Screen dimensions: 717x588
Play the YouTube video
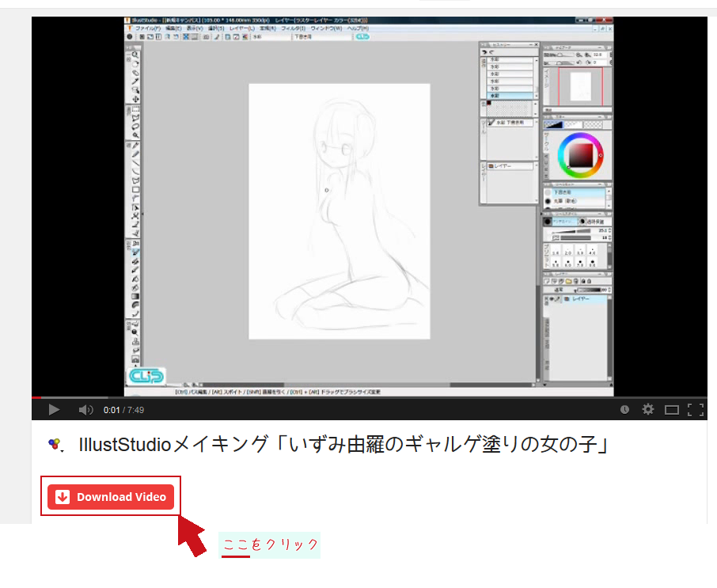click(x=54, y=410)
